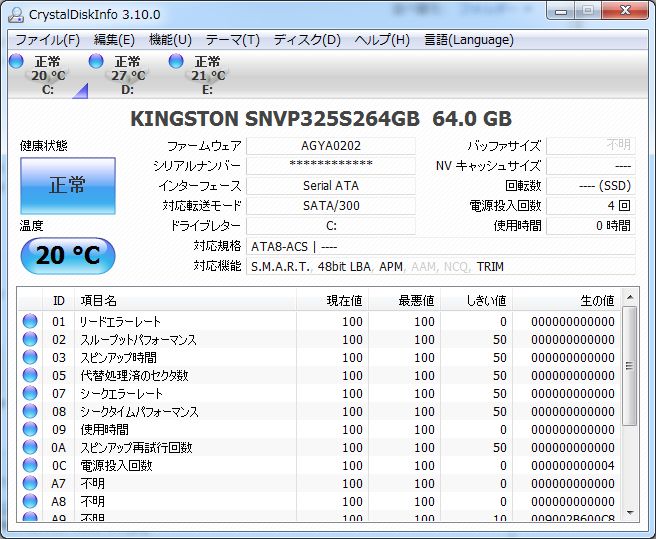
Task: Click the 正常 health status button
Action: pyautogui.click(x=68, y=186)
